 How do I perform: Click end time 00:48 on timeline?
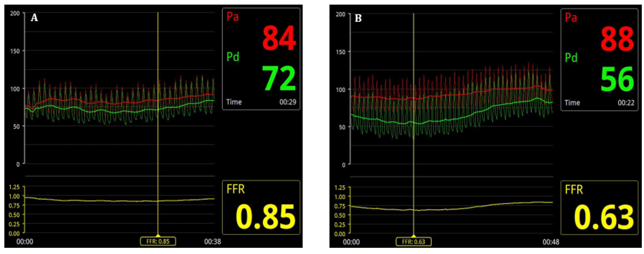pos(551,242)
